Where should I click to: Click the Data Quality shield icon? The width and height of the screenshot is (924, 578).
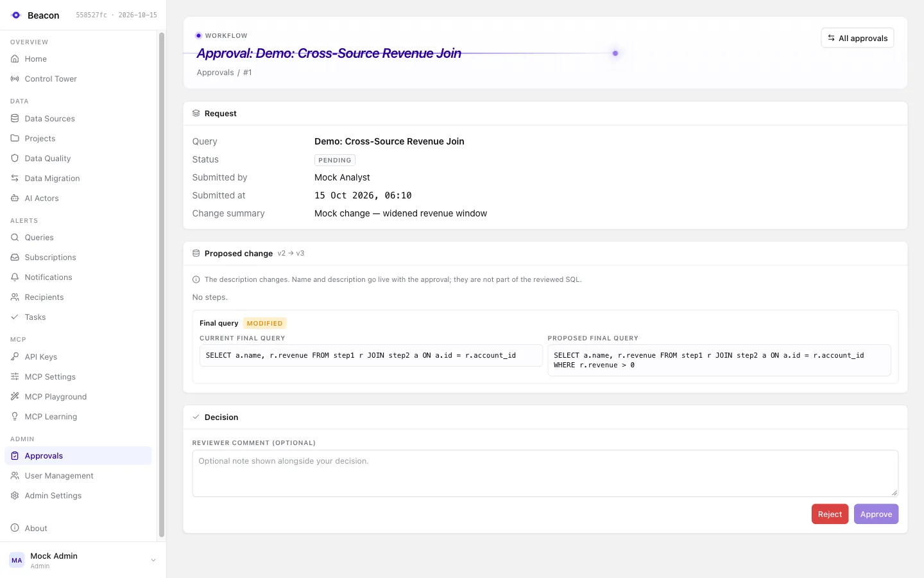[x=15, y=158]
